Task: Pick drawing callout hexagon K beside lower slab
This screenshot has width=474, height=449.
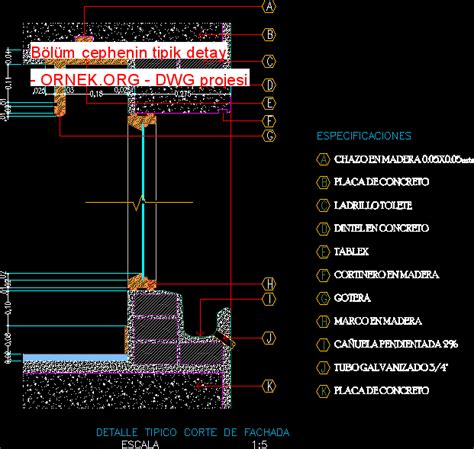Action: tap(269, 386)
